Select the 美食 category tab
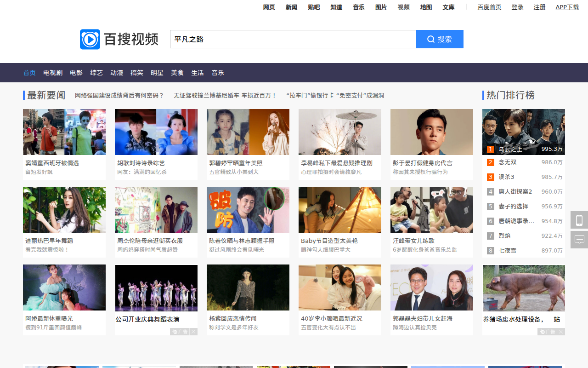Screen dimensions: 588x368 177,73
